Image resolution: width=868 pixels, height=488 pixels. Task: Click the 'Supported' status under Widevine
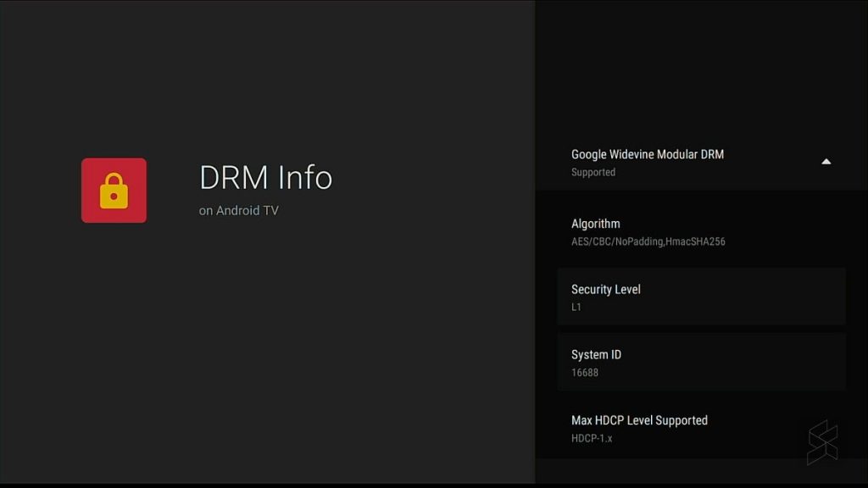point(593,172)
